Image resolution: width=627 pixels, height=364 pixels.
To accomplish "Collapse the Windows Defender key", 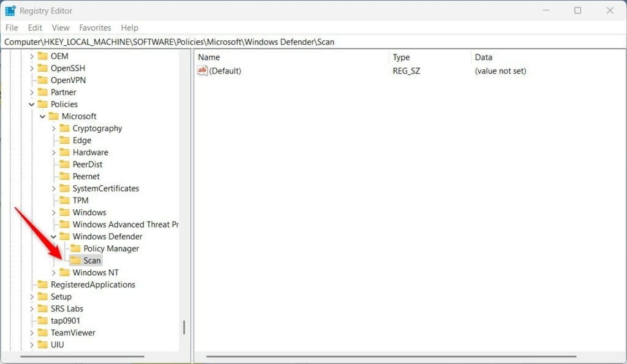I will tap(54, 237).
